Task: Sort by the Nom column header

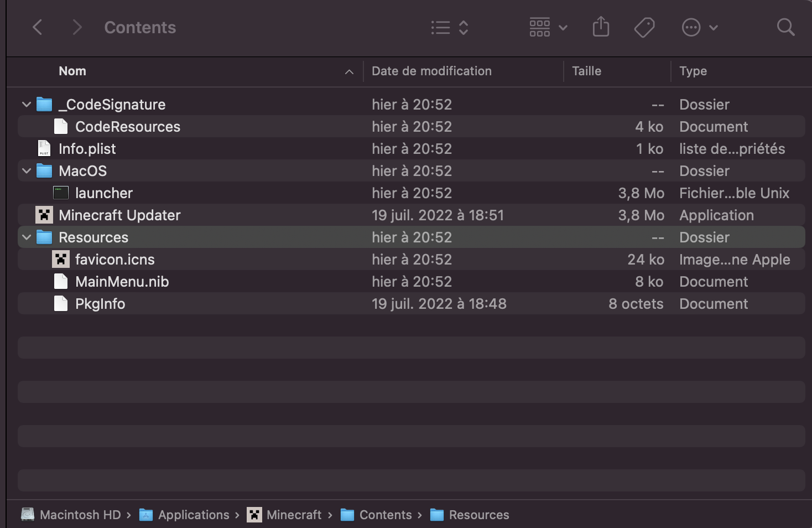Action: click(x=72, y=71)
